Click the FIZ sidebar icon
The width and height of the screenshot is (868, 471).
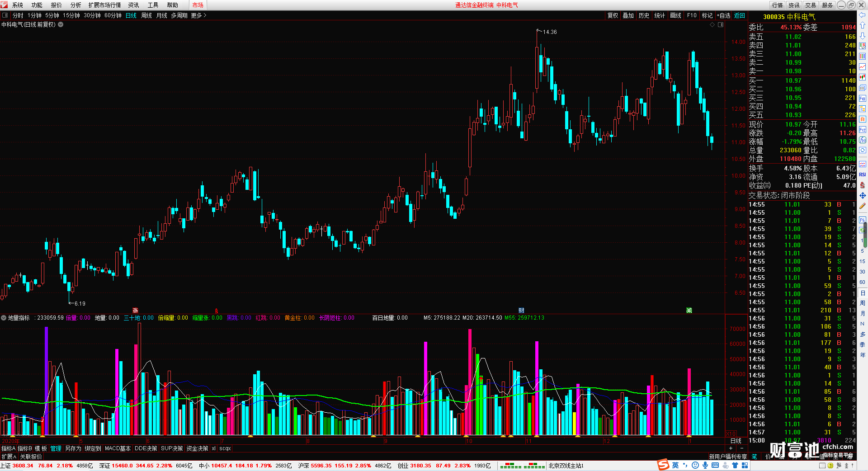[x=863, y=130]
